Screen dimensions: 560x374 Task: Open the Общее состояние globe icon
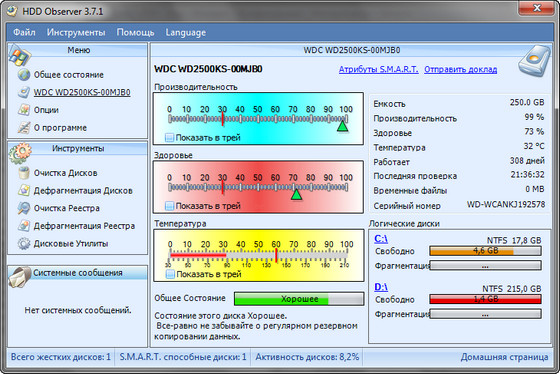click(24, 75)
